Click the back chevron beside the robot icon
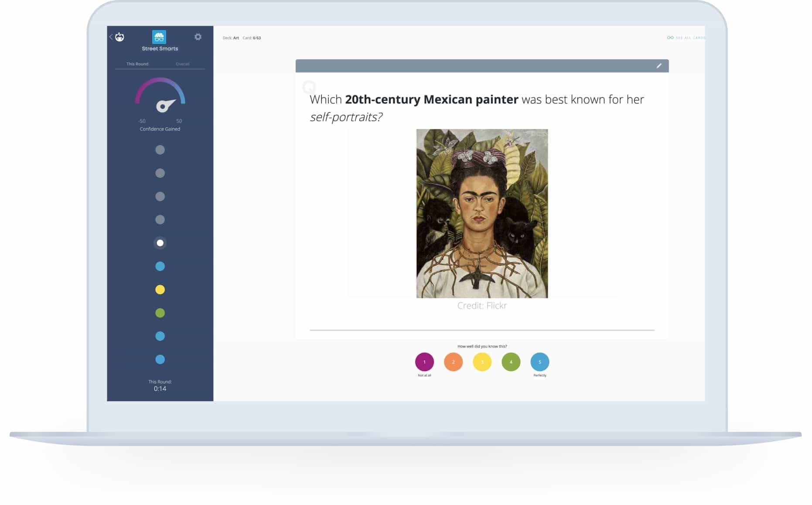The image size is (812, 505). (x=110, y=37)
